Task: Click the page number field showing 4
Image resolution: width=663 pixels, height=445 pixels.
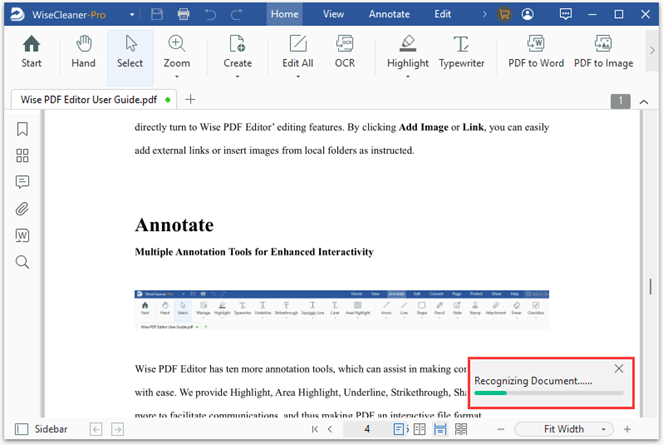Action: [367, 429]
